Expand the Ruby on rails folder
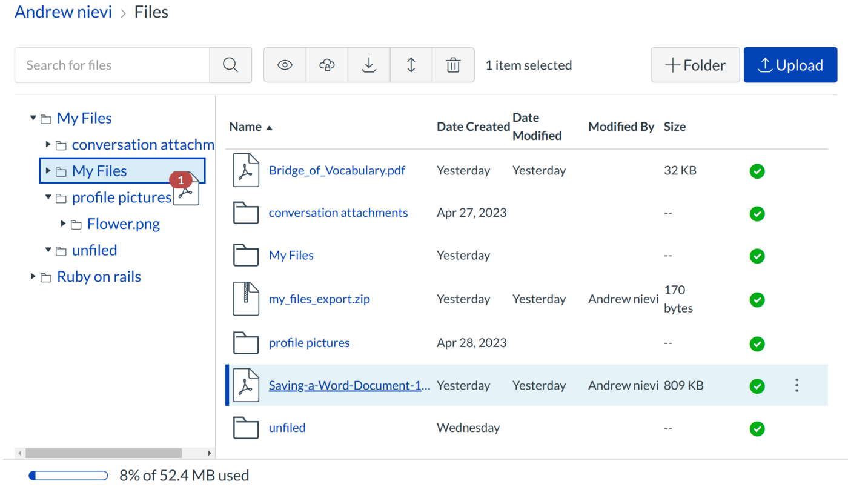 33,277
